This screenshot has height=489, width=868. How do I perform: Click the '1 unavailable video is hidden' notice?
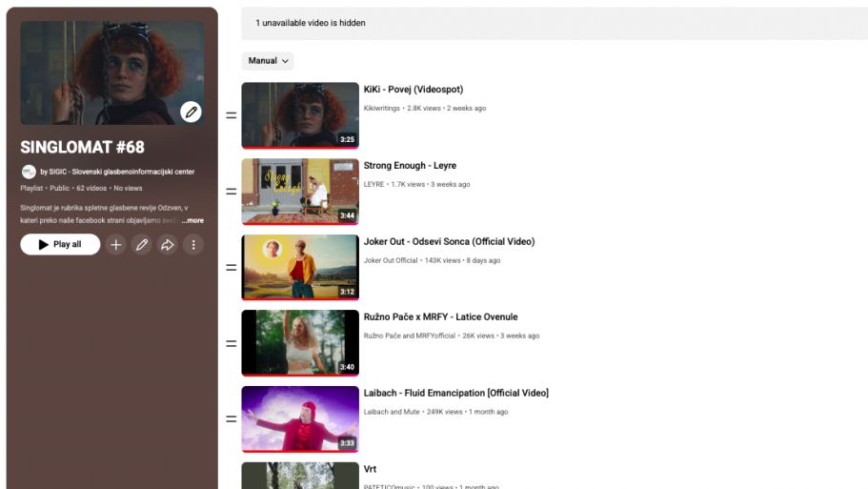pos(311,23)
